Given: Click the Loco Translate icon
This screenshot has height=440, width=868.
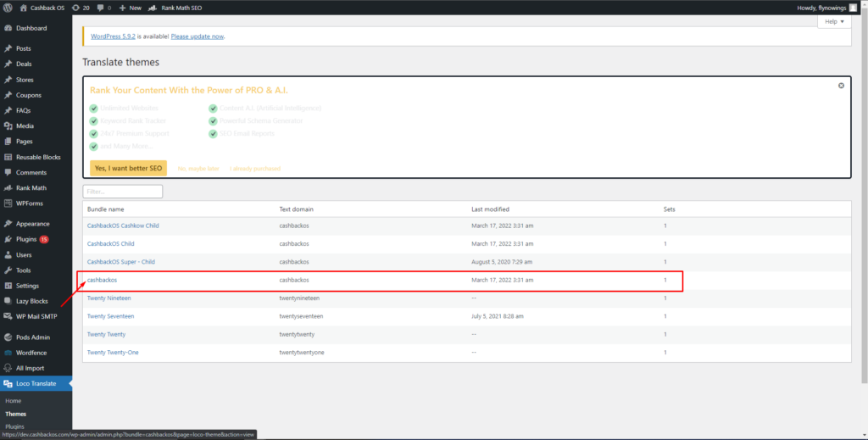Looking at the screenshot, I should pyautogui.click(x=8, y=383).
